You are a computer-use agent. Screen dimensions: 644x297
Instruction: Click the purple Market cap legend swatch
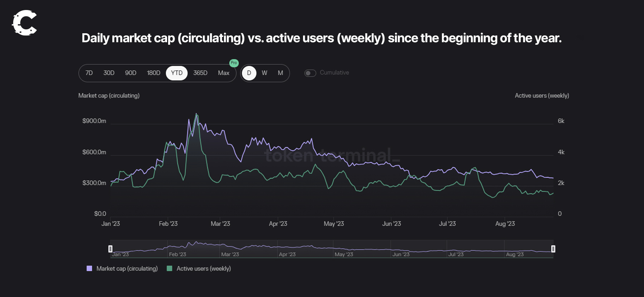(x=89, y=268)
